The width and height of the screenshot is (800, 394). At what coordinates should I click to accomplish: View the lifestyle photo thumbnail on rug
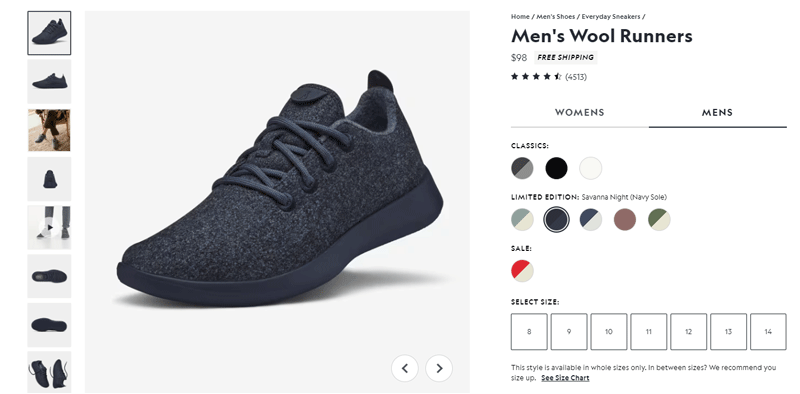[x=49, y=130]
